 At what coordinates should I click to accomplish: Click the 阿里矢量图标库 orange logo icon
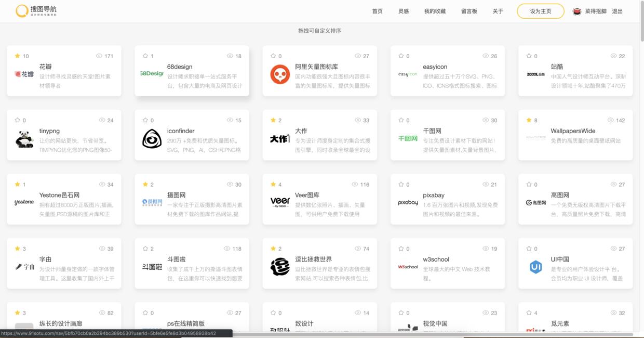[x=280, y=74]
